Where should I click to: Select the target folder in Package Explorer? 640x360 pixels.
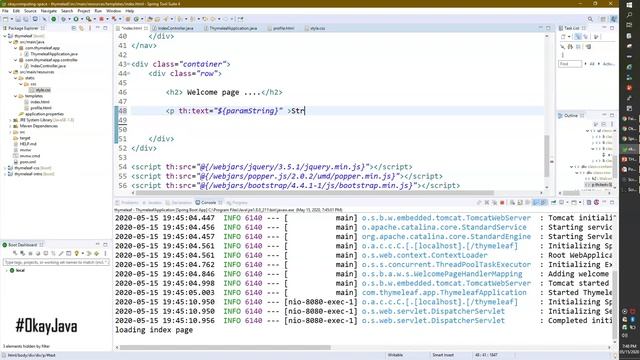pos(25,138)
